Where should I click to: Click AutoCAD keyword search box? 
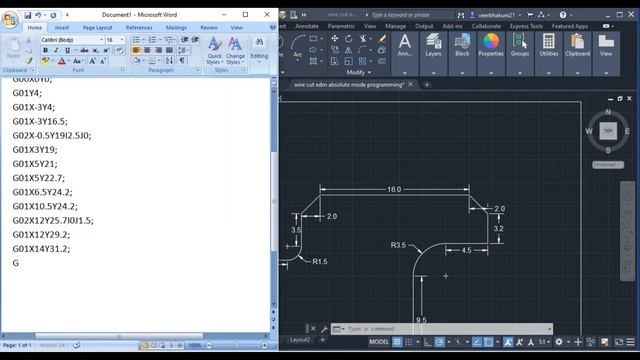411,15
